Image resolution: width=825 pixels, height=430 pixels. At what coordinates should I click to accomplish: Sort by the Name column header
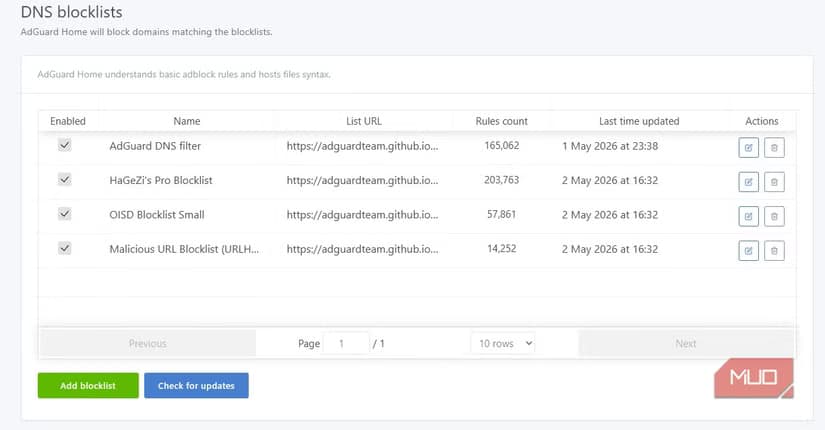(187, 121)
